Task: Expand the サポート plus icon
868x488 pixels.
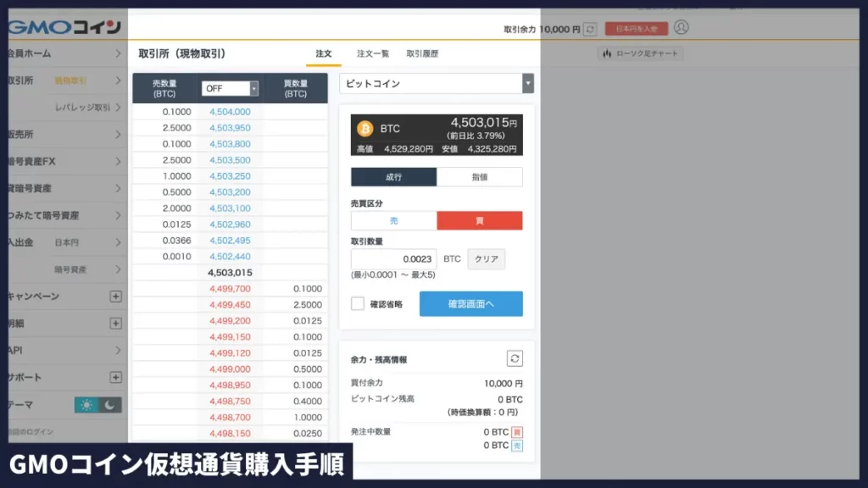Action: (115, 377)
